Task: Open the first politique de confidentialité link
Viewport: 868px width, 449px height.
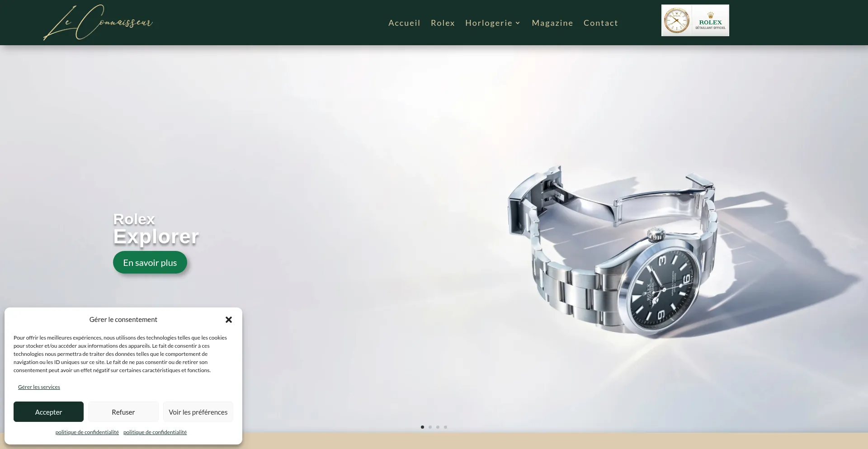Action: coord(87,432)
